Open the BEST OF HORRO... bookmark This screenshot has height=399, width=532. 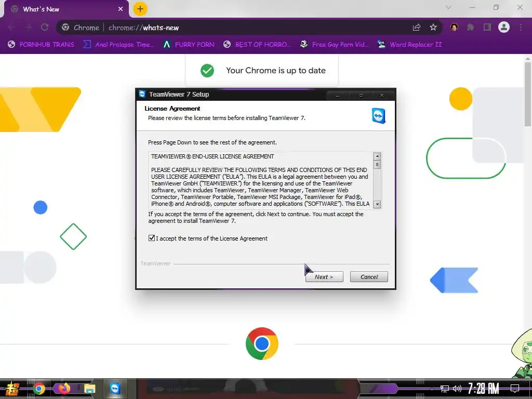[x=257, y=45]
